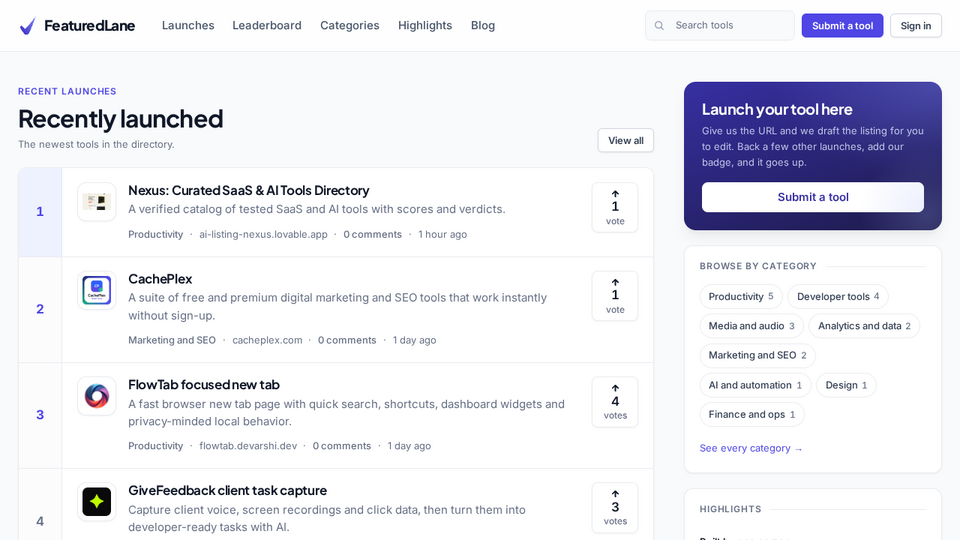Visit the flowtab.devarshi.dev link
The height and width of the screenshot is (540, 960).
pyautogui.click(x=248, y=446)
